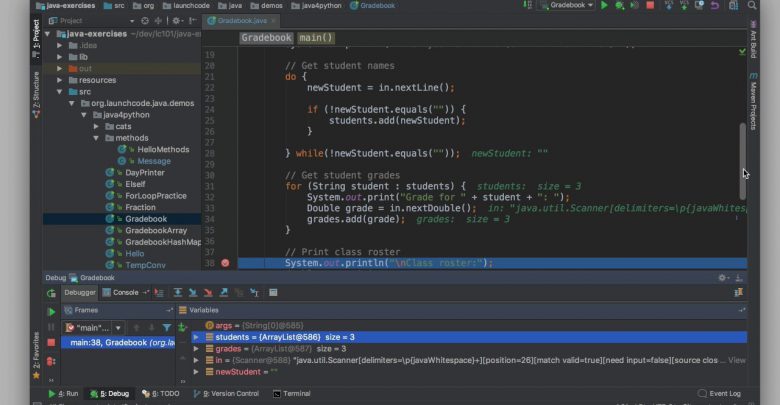Expand the 'in' Scanner variable

pos(196,360)
